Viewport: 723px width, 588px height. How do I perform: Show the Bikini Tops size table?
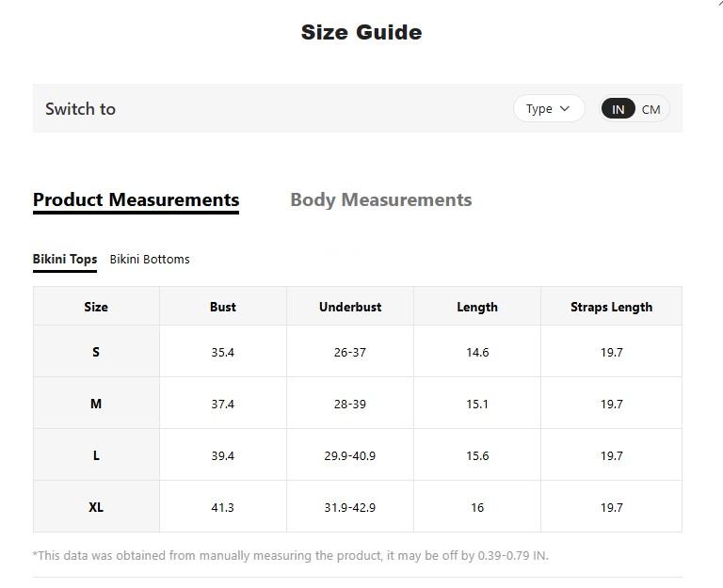[65, 259]
